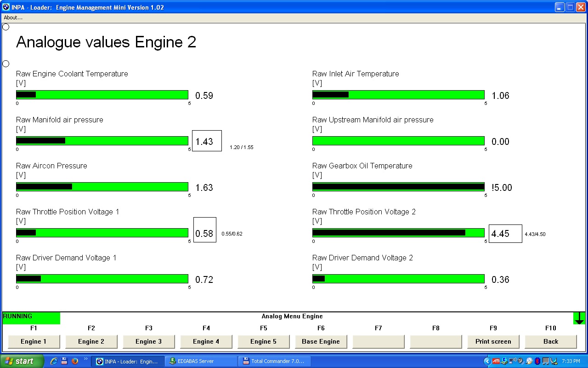Expand hidden system tray icons
Viewport: 588px width, 368px height.
(487, 361)
